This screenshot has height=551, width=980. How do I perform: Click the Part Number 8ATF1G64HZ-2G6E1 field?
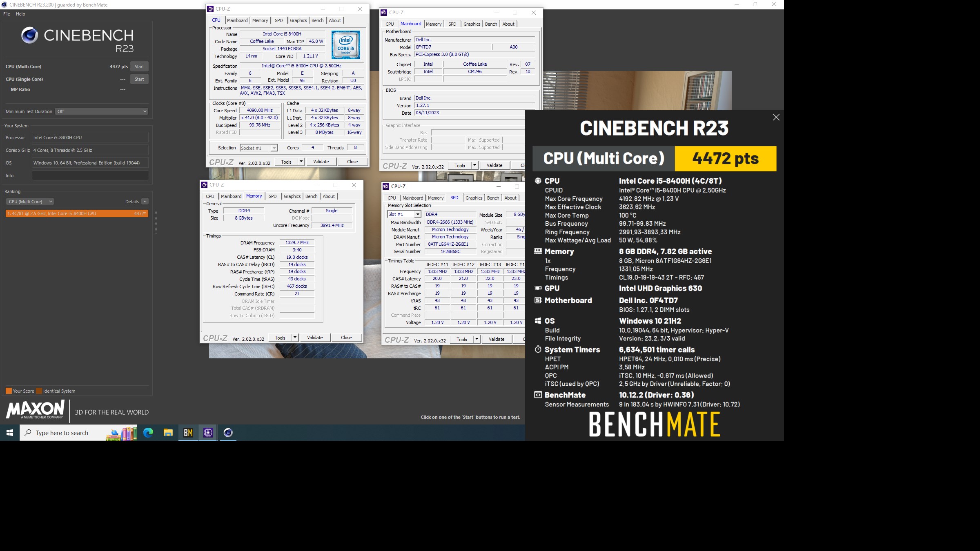tap(450, 244)
